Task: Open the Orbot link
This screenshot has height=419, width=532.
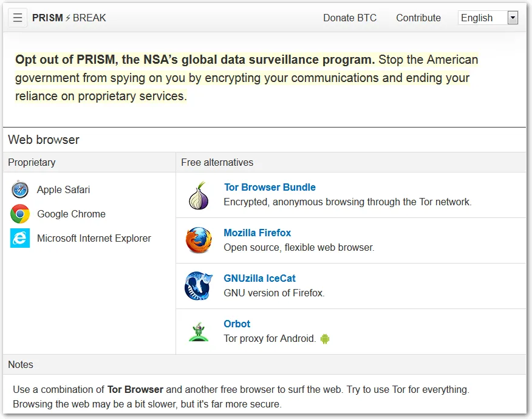Action: pyautogui.click(x=236, y=324)
